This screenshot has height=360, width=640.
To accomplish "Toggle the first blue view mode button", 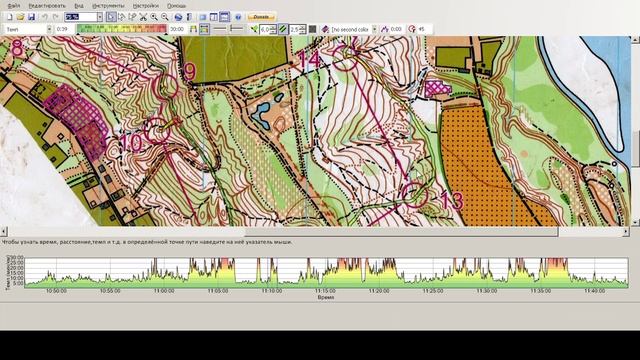I will point(202,17).
